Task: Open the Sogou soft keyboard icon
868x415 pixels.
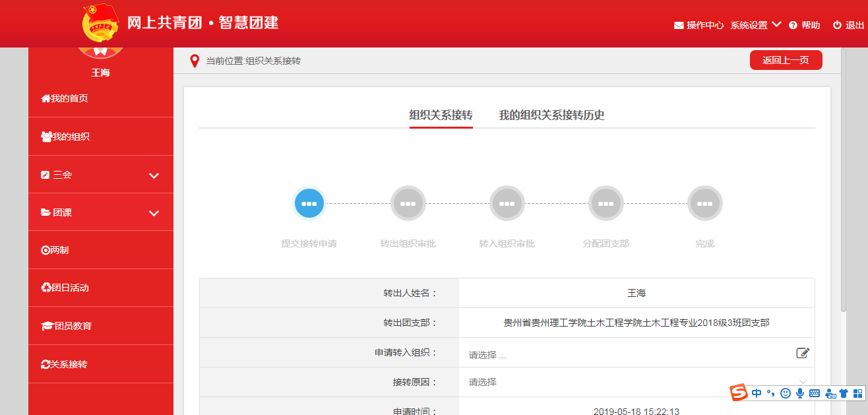Action: coord(814,393)
